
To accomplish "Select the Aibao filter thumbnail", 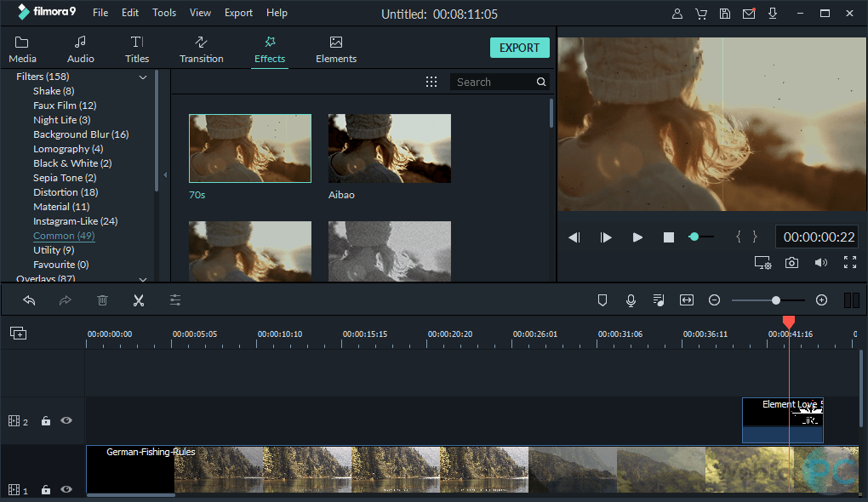I will pos(389,148).
